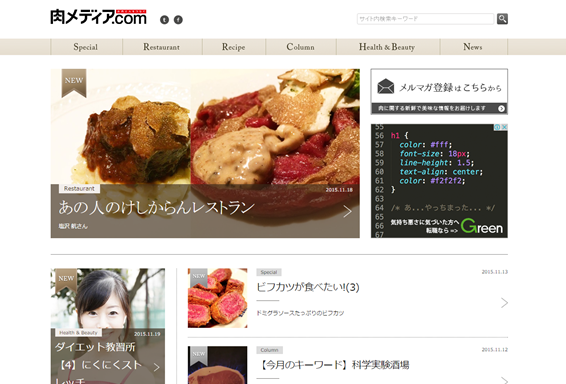Click date 2015.11.18 on featured article
566x384 pixels.
(x=339, y=190)
